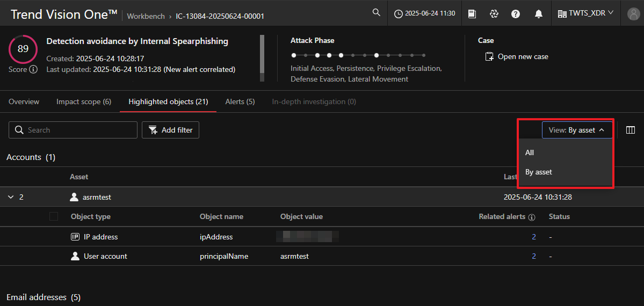Open the Alerts tab

[x=240, y=101]
